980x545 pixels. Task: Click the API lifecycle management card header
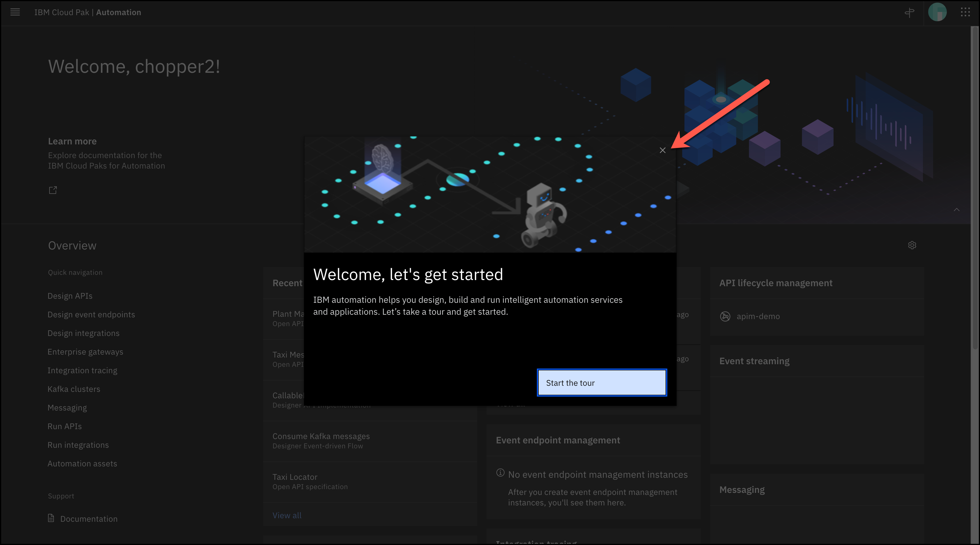coord(817,283)
